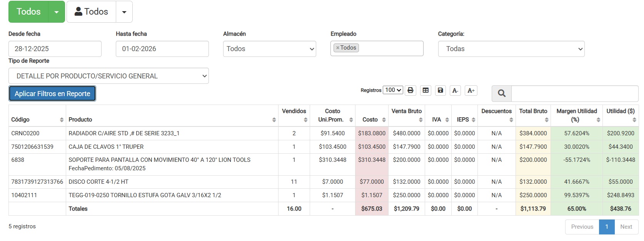Open the Registros page-size dropdown

[x=393, y=90]
